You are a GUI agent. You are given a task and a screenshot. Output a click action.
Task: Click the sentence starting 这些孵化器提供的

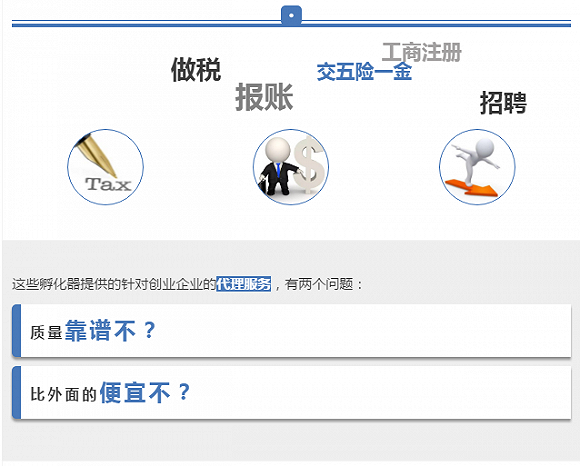(x=188, y=284)
